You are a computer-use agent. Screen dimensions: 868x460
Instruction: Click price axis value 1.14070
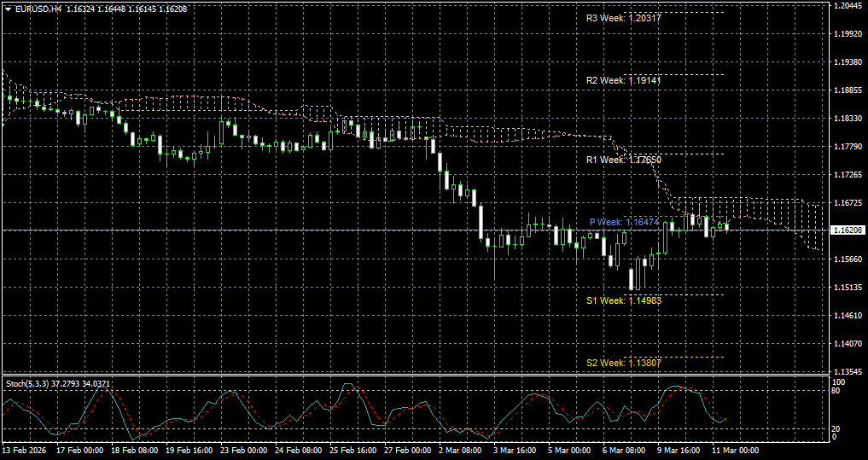848,344
